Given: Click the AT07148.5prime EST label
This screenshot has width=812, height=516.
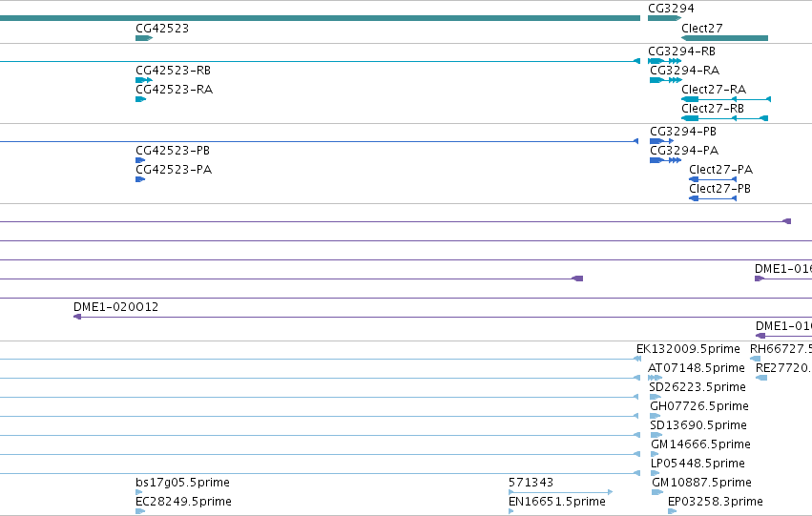Looking at the screenshot, I should pos(696,368).
